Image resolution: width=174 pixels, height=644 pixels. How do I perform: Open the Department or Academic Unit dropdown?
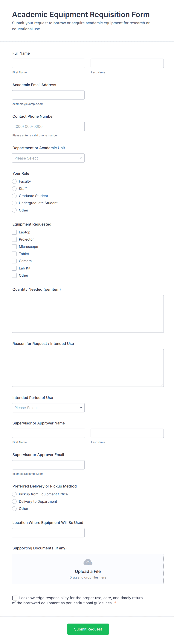pyautogui.click(x=48, y=158)
